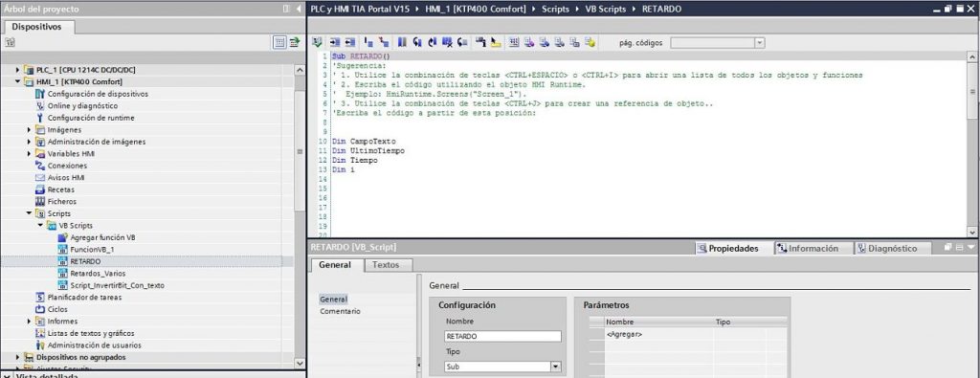The width and height of the screenshot is (980, 378).
Task: Click the remove comment icon
Action: point(384,42)
